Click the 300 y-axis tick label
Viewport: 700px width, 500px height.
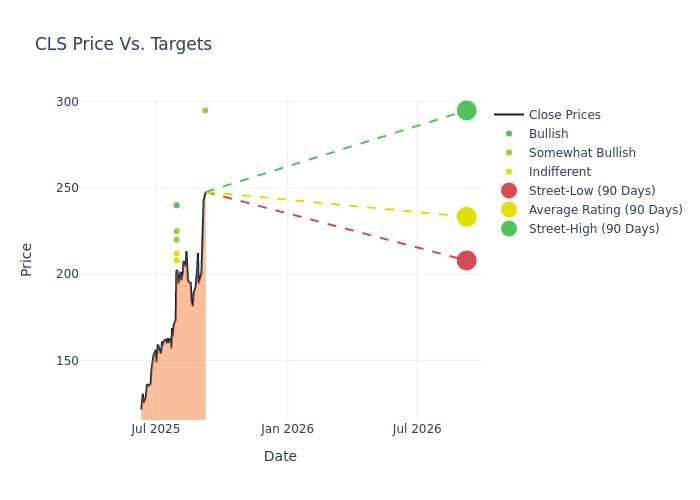tap(67, 102)
